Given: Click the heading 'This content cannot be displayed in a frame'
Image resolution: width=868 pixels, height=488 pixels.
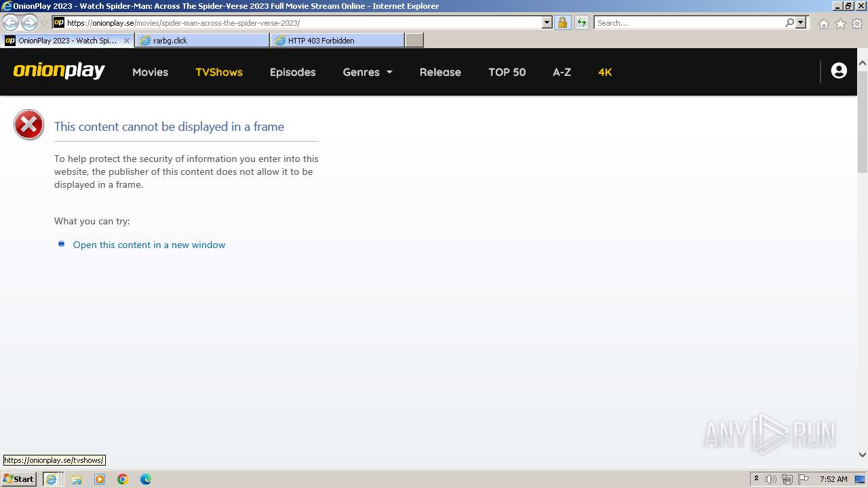Looking at the screenshot, I should (x=169, y=127).
